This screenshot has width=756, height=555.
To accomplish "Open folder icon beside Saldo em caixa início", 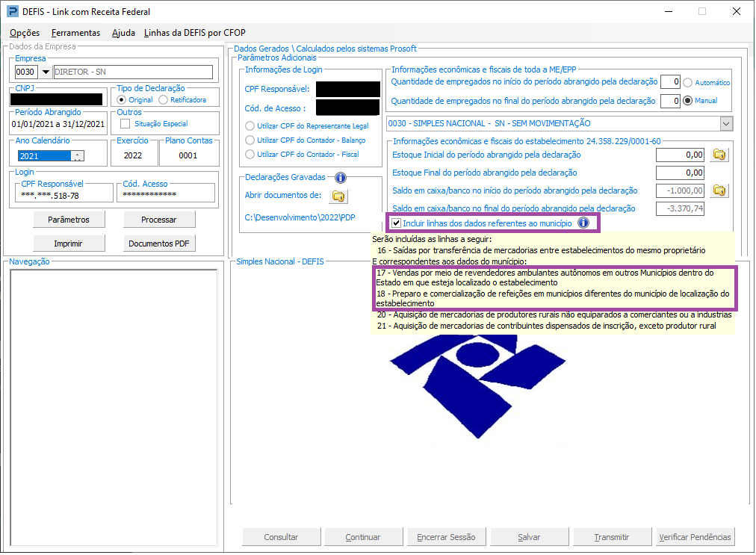I will point(719,190).
